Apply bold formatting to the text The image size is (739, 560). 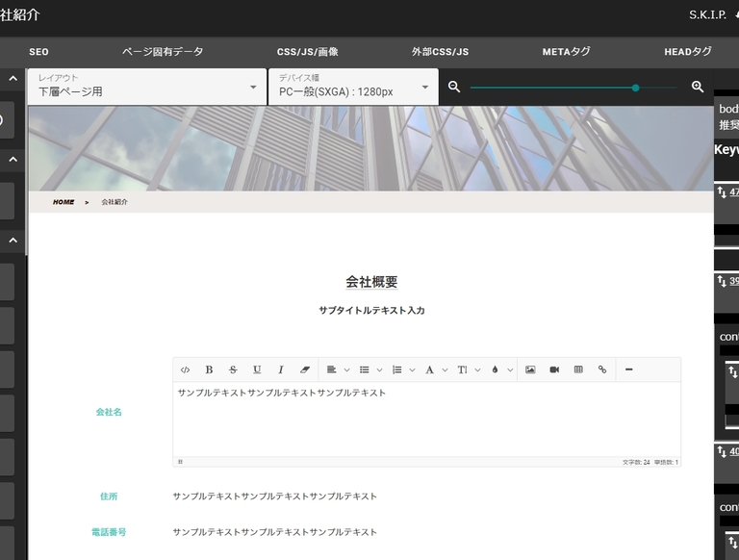[209, 369]
